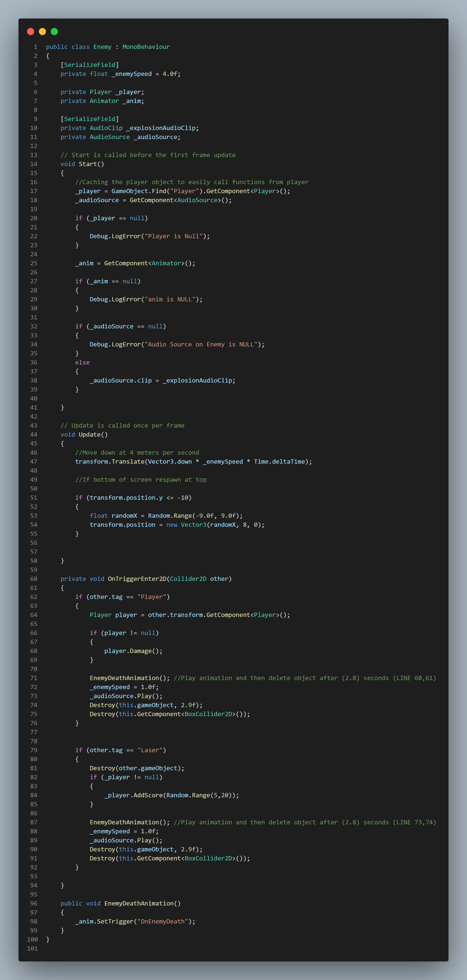Image resolution: width=467 pixels, height=980 pixels.
Task: Click the EnemyDeathAnimation() call on line 87
Action: click(130, 822)
